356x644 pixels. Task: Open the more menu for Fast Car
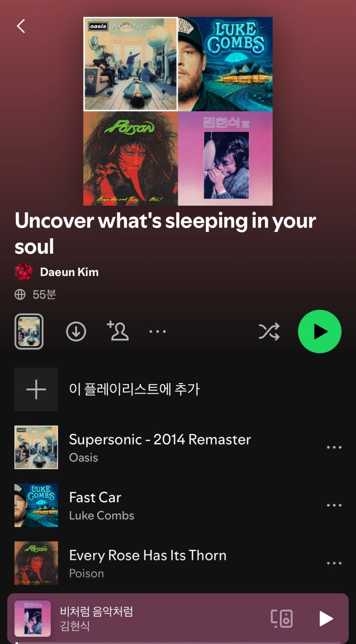pos(334,505)
